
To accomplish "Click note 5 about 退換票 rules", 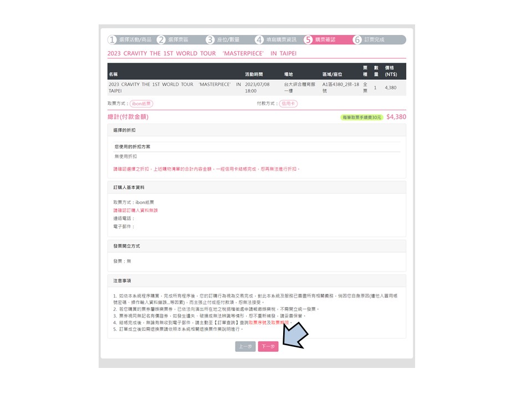I will (x=178, y=329).
